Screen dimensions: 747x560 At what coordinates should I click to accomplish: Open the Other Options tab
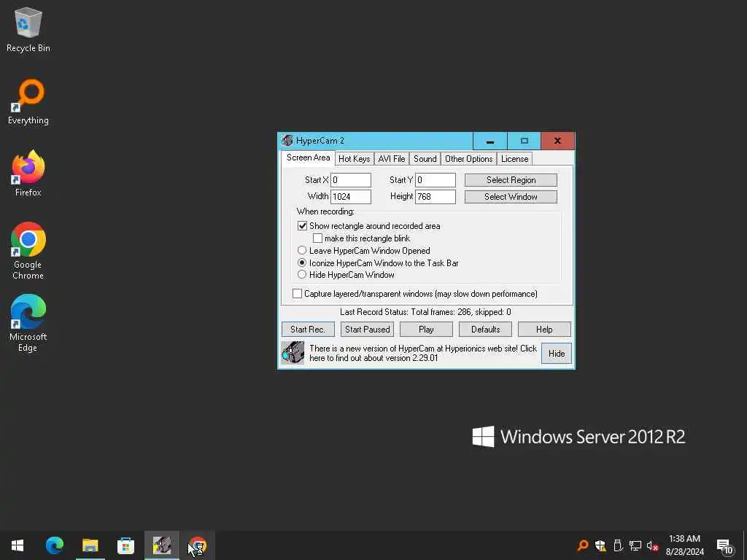pos(469,158)
